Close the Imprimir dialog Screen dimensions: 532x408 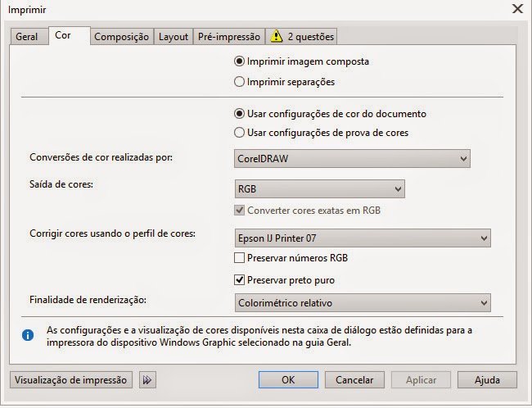coord(516,9)
